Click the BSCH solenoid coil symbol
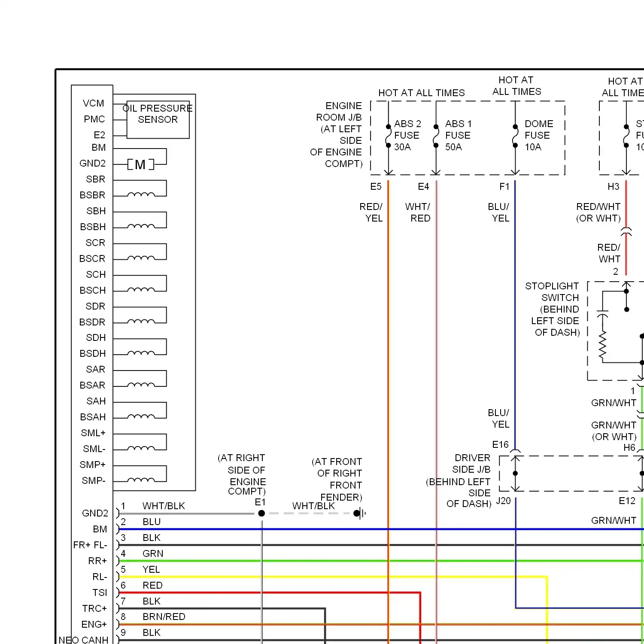644x644 pixels. (x=141, y=290)
